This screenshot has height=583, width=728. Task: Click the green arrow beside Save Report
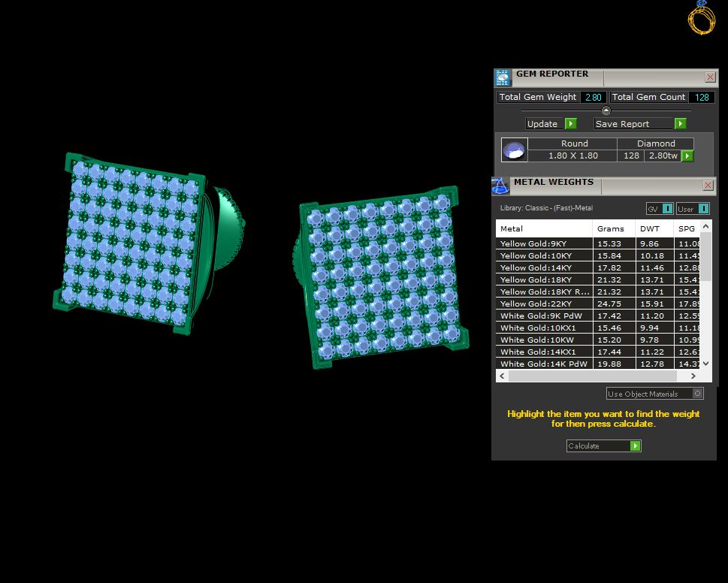coord(680,123)
